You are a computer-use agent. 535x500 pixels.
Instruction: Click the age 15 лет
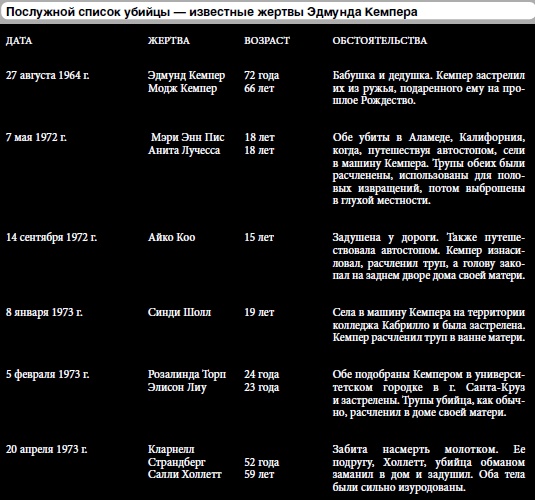click(x=259, y=237)
